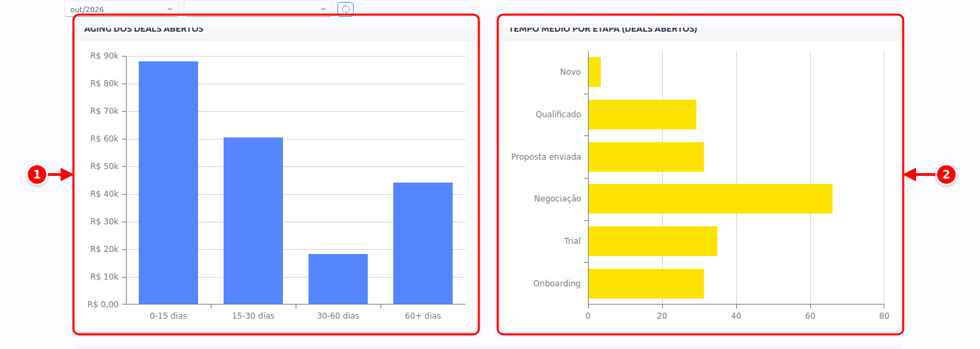Click the 'Novo' stage label
980x349 pixels.
tap(570, 72)
